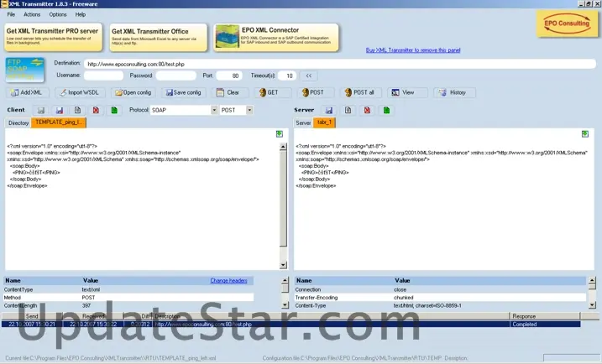Select the TEMPLATE_ping_l... tab
Viewport: 602px width, 364px height.
[59, 122]
